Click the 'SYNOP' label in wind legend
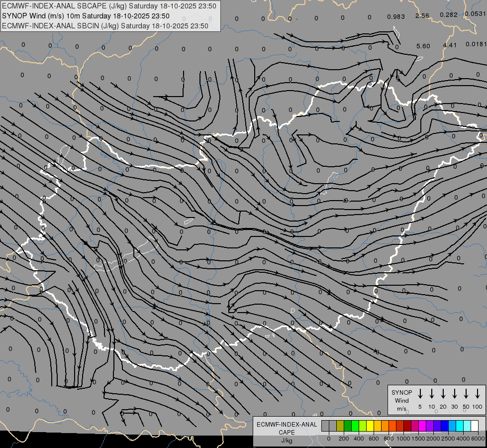 [x=401, y=392]
